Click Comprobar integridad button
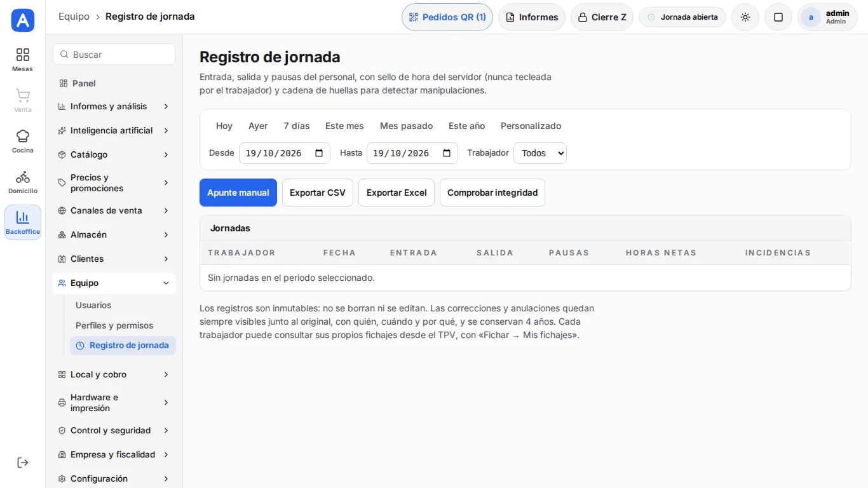The image size is (868, 488). tap(492, 193)
